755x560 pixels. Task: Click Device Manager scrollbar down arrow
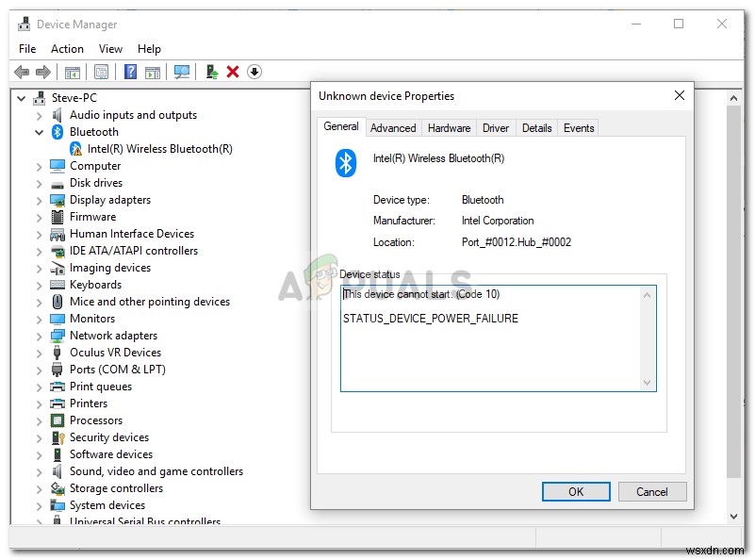[x=733, y=517]
